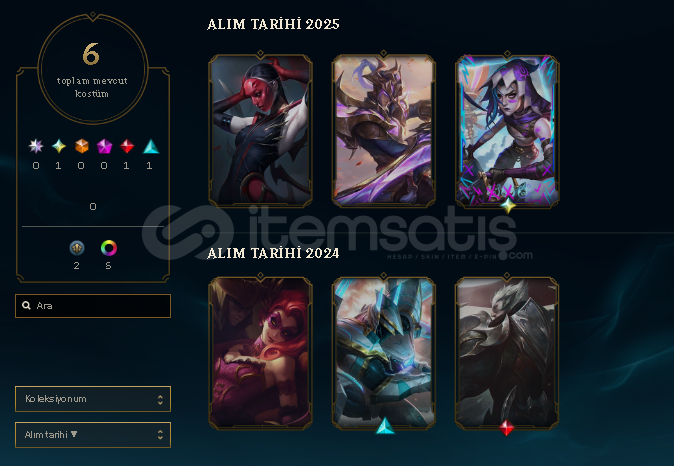Click the chroma color wheel icon
This screenshot has height=466, width=674.
point(109,248)
